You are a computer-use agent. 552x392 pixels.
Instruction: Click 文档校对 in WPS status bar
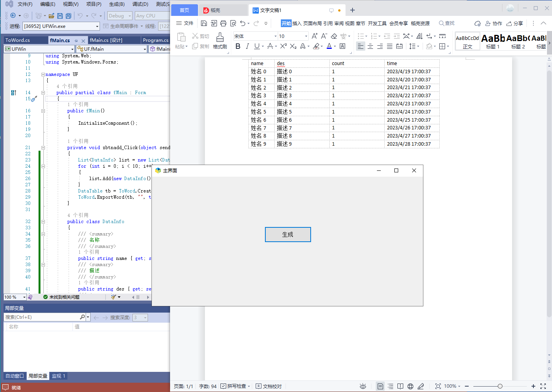pyautogui.click(x=269, y=386)
